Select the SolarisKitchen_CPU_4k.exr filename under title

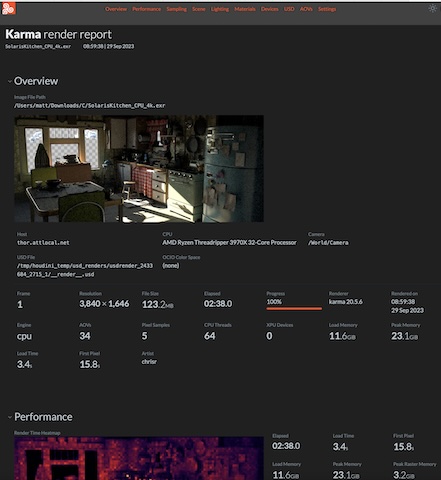coord(38,46)
